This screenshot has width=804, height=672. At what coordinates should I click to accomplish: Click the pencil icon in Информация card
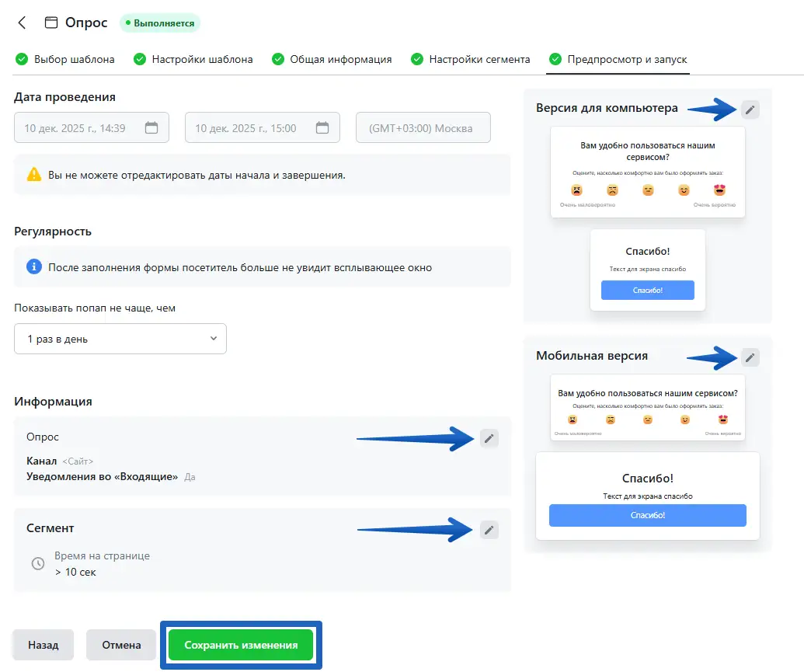tap(489, 439)
